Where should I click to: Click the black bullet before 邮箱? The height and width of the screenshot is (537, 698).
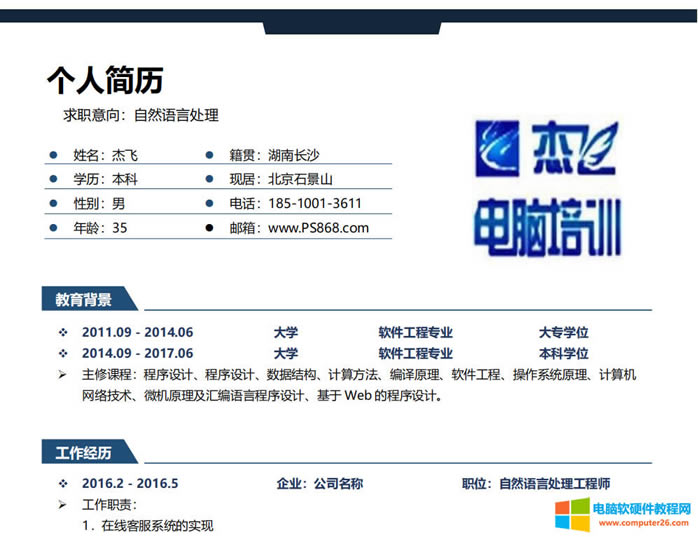209,228
